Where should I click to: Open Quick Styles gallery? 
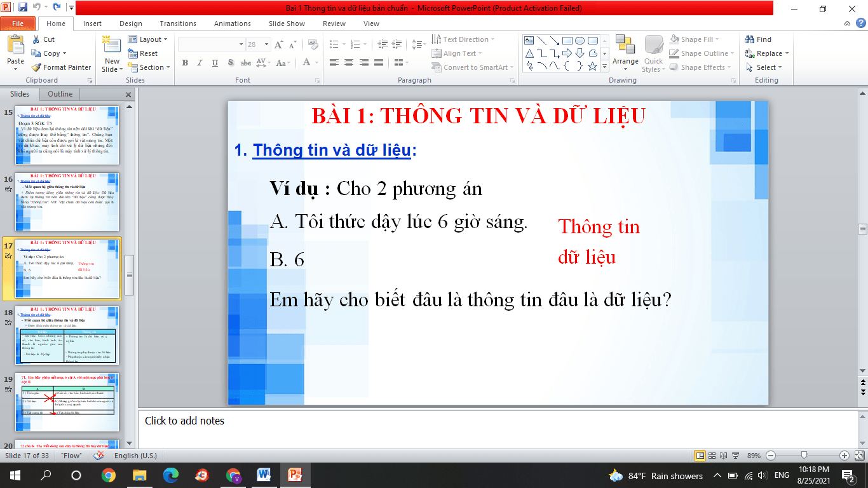pyautogui.click(x=653, y=53)
